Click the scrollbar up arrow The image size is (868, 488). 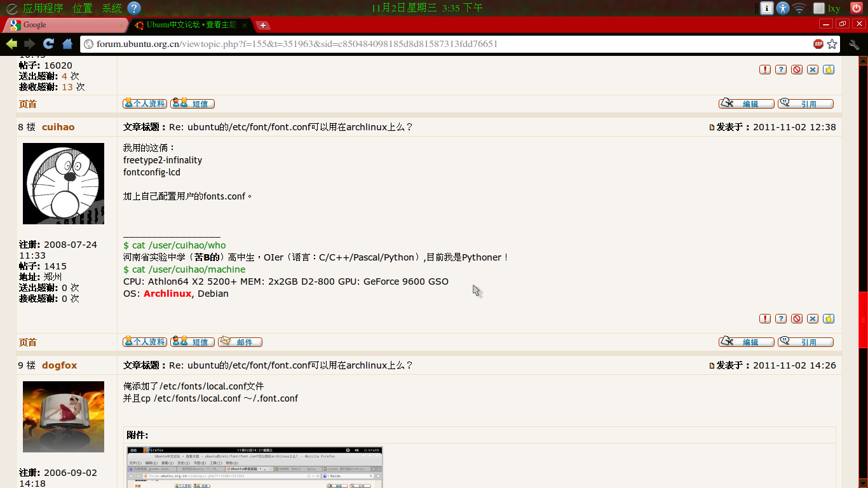click(863, 61)
